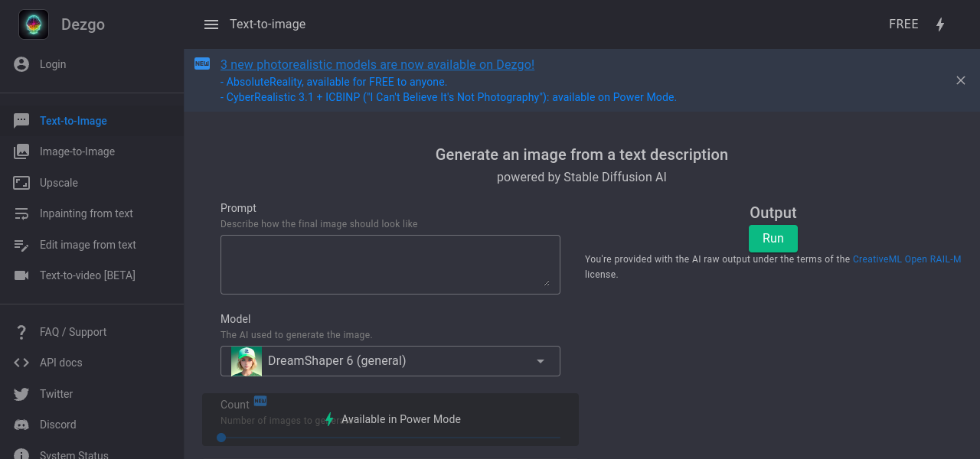Dismiss the new models announcement banner

[960, 80]
